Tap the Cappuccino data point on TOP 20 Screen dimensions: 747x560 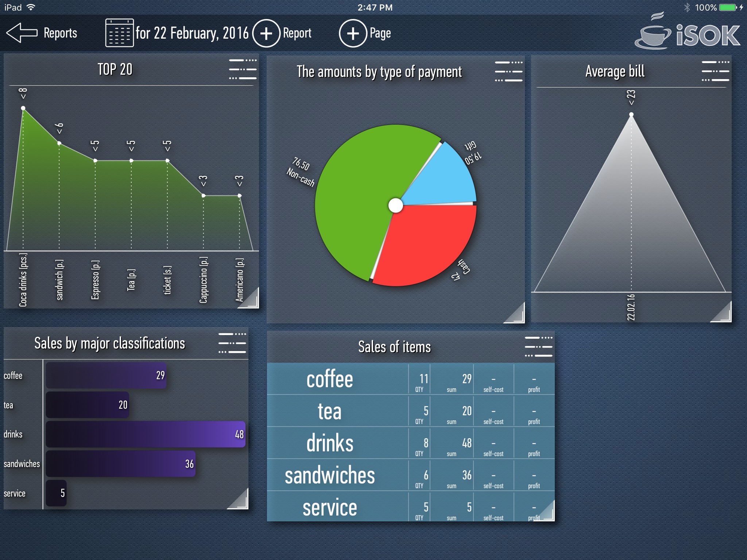click(204, 196)
